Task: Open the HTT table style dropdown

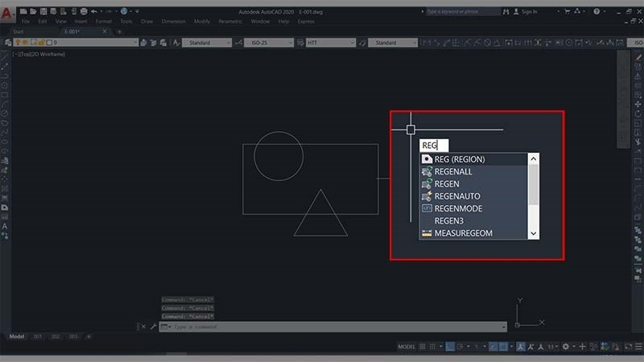Action: [331, 43]
